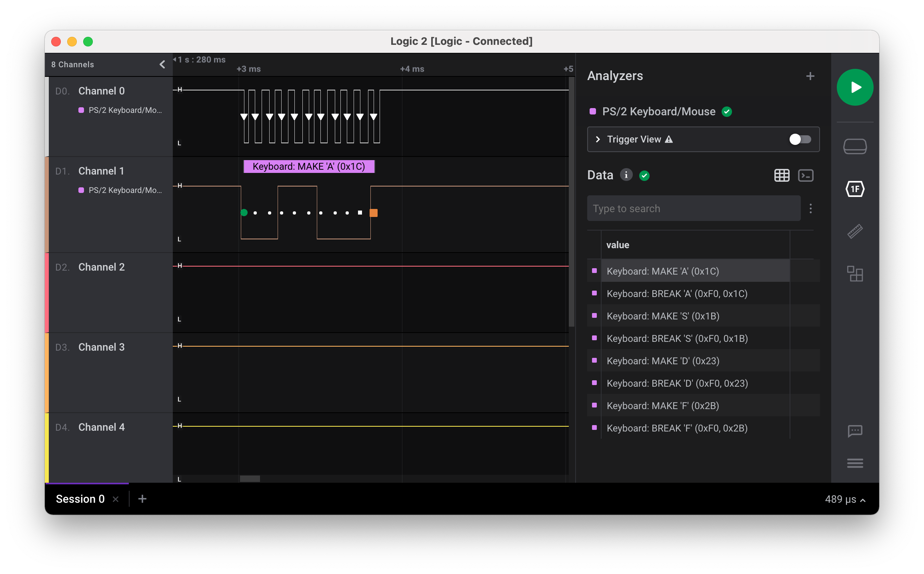Add a new session tab
924x574 pixels.
pyautogui.click(x=142, y=499)
